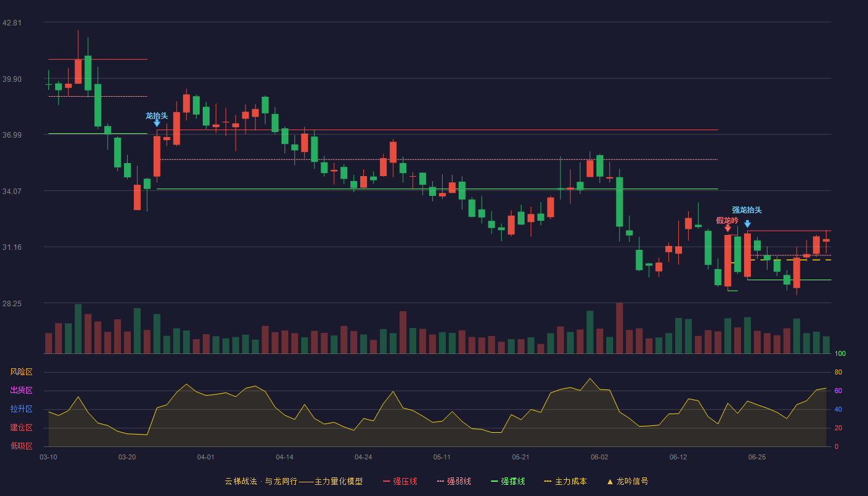Click the red candlestick under 强龙抬头 marker

click(x=747, y=255)
